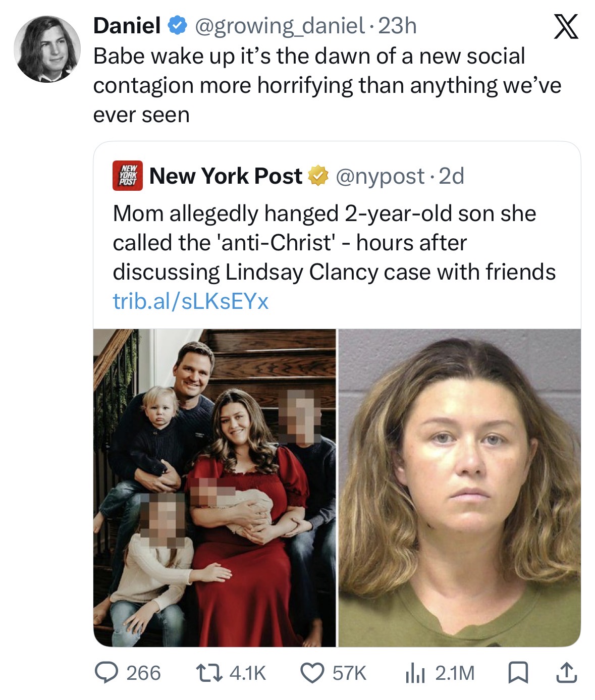Bookmark this tweet
Image resolution: width=595 pixels, height=700 pixels.
[x=517, y=673]
